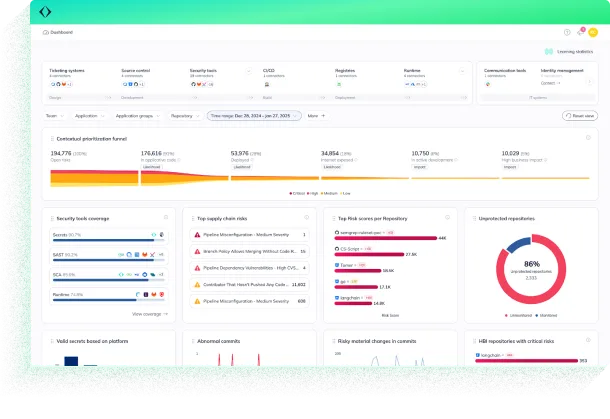Toggle Medium legend item in funnel

click(329, 193)
